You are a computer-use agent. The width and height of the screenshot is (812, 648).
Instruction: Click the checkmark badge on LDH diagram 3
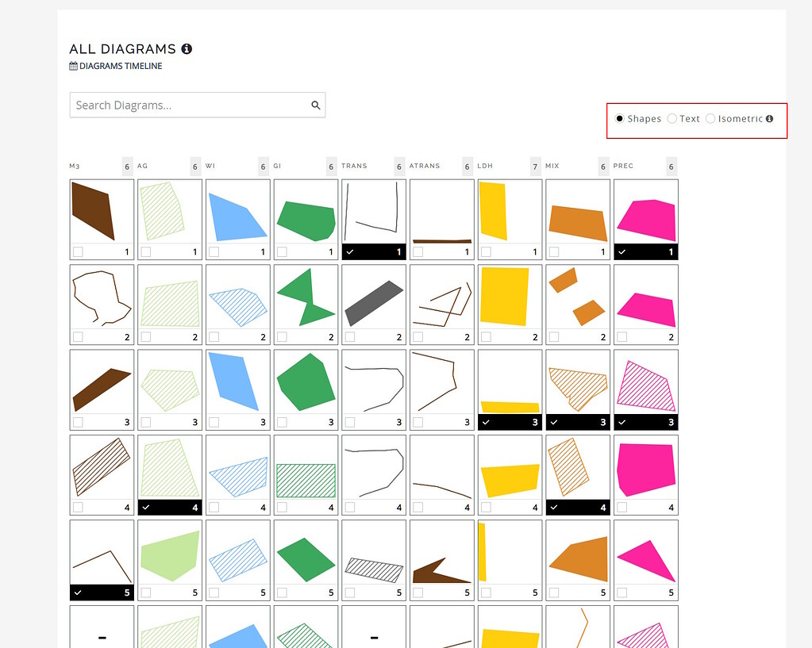pyautogui.click(x=486, y=421)
